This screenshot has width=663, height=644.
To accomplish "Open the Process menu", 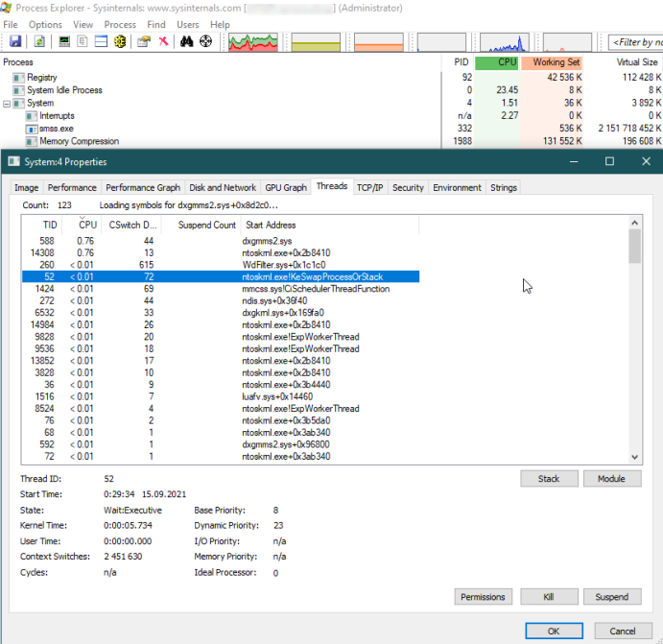I will tap(120, 25).
